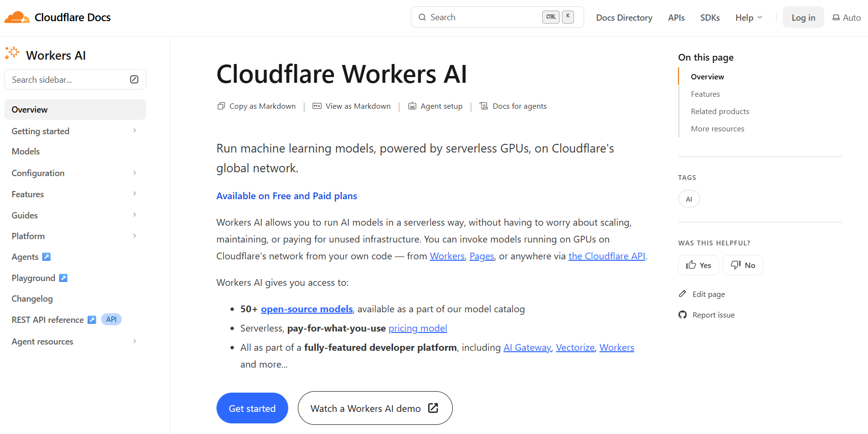Jump to Related products in outline

(720, 111)
